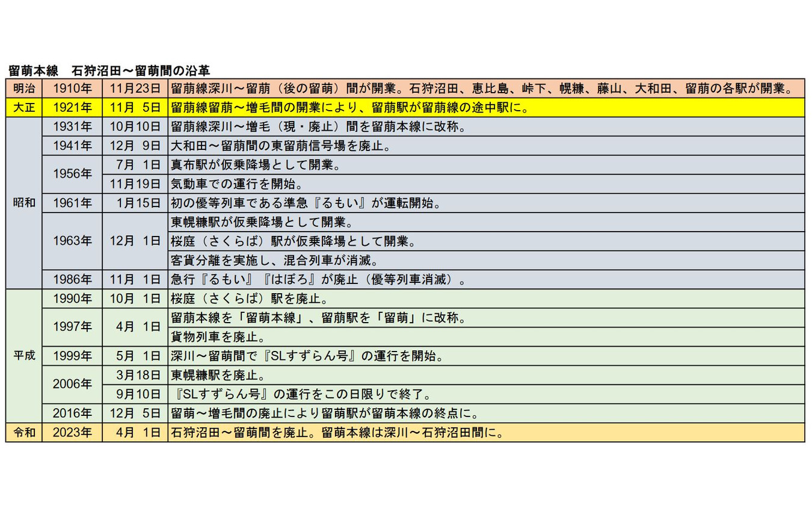Click the 1986年 year cell
Viewport: 812px width, 508px height.
(x=72, y=279)
